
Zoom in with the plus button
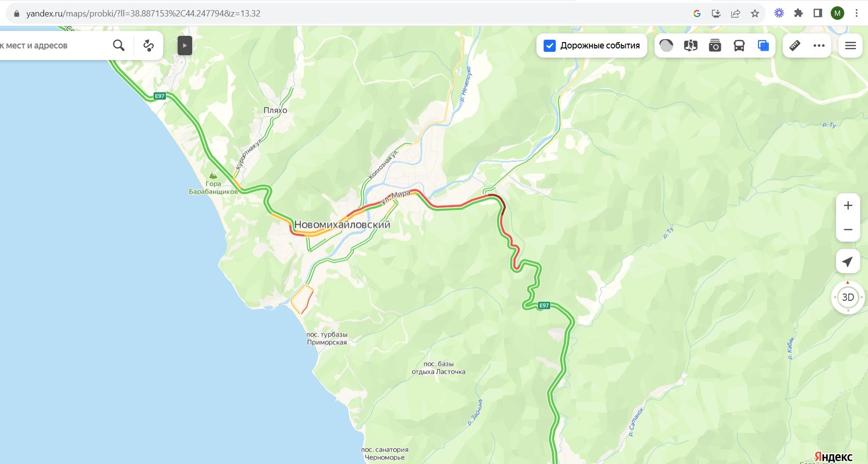(x=848, y=205)
